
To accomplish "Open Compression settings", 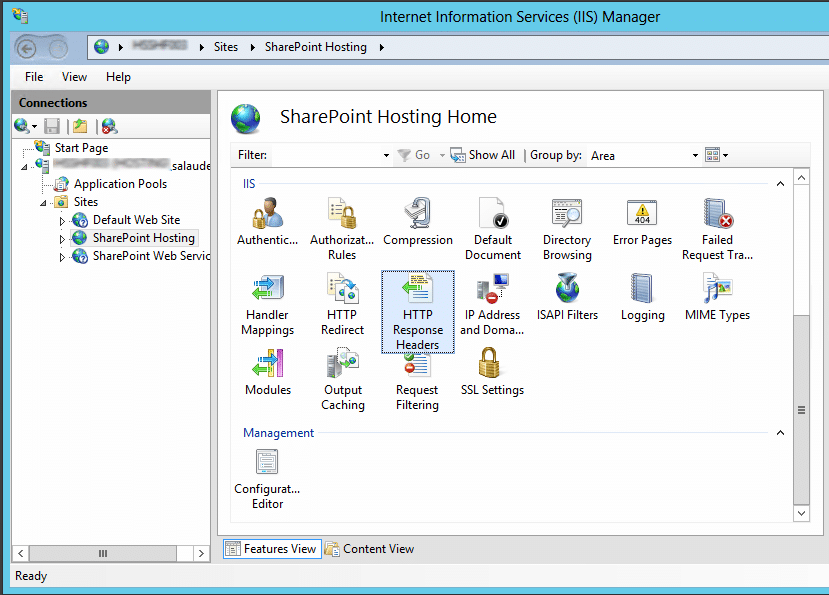I will (x=418, y=218).
